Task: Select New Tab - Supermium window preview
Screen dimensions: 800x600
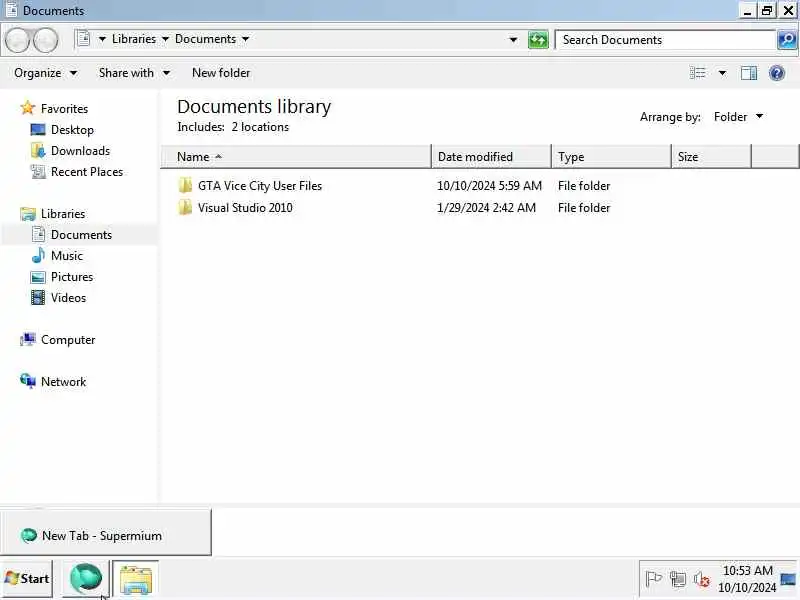Action: pos(106,533)
